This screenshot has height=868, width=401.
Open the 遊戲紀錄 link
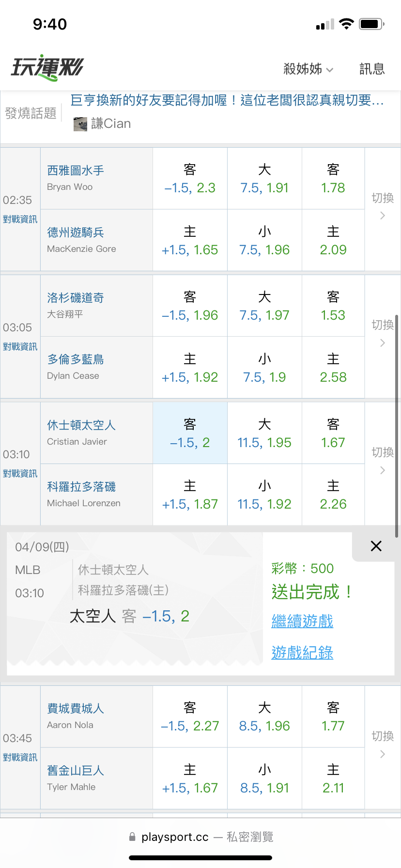[302, 653]
